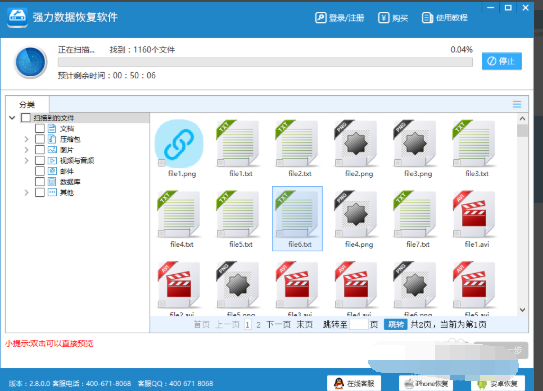The height and width of the screenshot is (391, 543).
Task: Check the 数据库 checkbox
Action: tap(40, 182)
